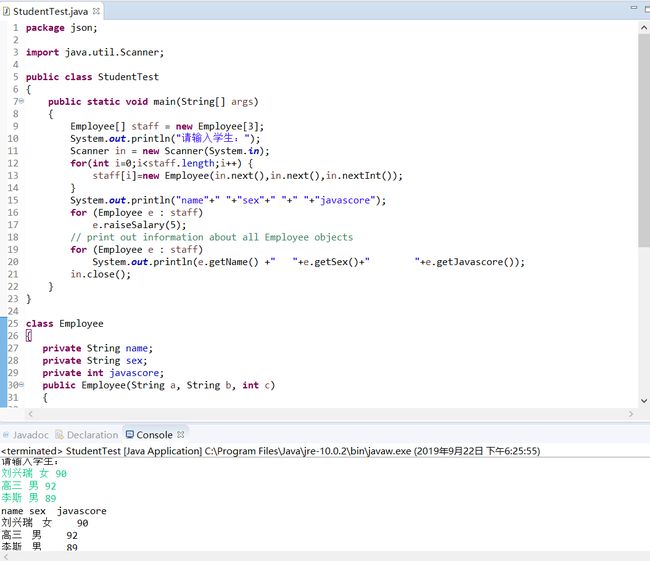This screenshot has height=561, width=650.
Task: Click the console horizontal scroll left arrow
Action: point(5,557)
